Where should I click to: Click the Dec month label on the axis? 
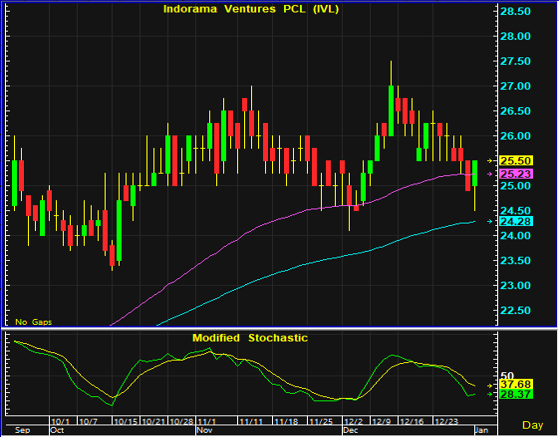(350, 430)
